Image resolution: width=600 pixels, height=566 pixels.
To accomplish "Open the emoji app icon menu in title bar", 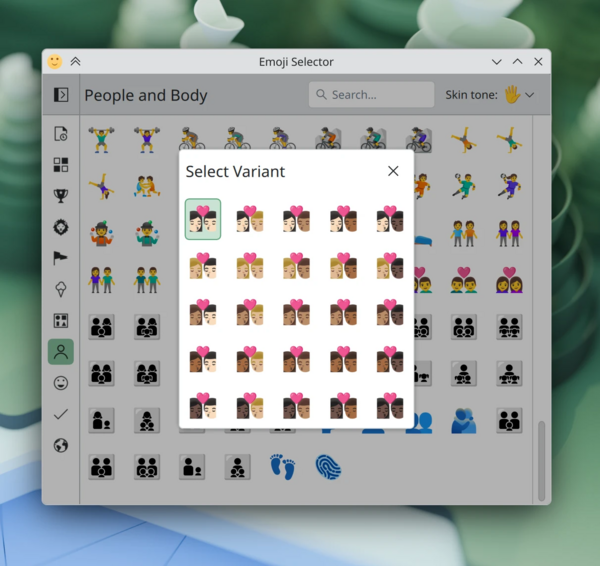I will pyautogui.click(x=55, y=62).
